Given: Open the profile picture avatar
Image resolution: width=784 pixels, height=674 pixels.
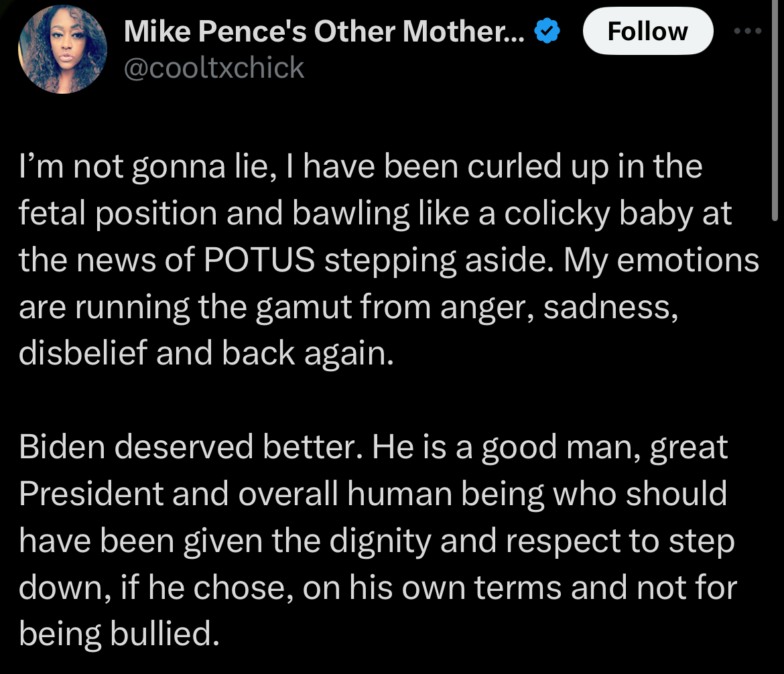Looking at the screenshot, I should click(x=62, y=50).
